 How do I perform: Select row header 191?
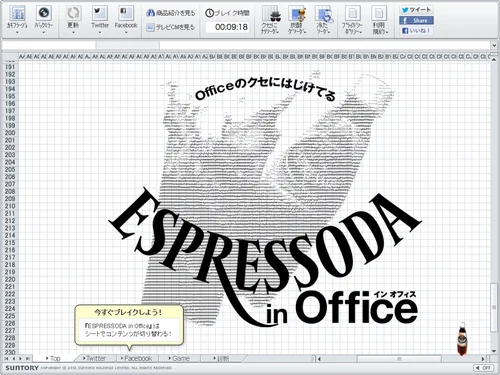coord(10,67)
